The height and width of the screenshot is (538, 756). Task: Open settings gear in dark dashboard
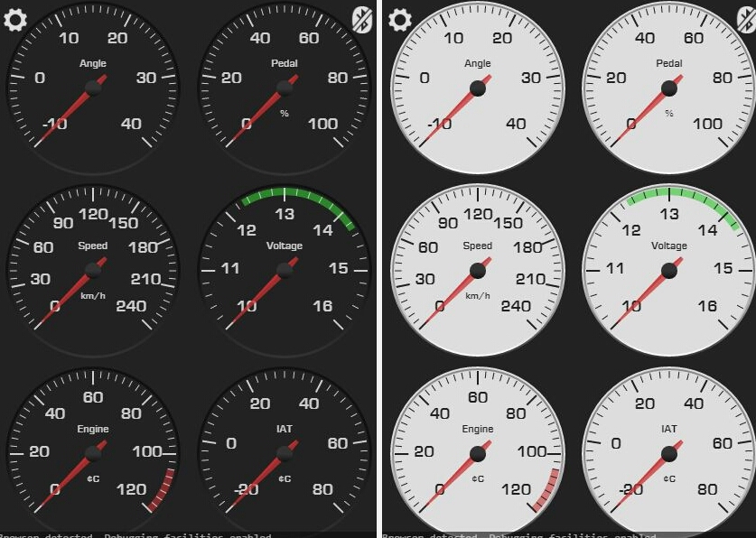pyautogui.click(x=15, y=19)
